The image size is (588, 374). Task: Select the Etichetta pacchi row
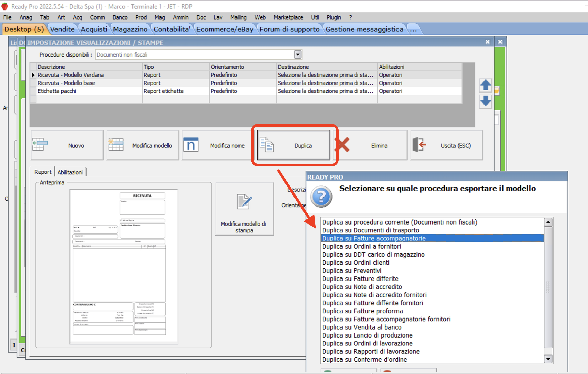57,91
